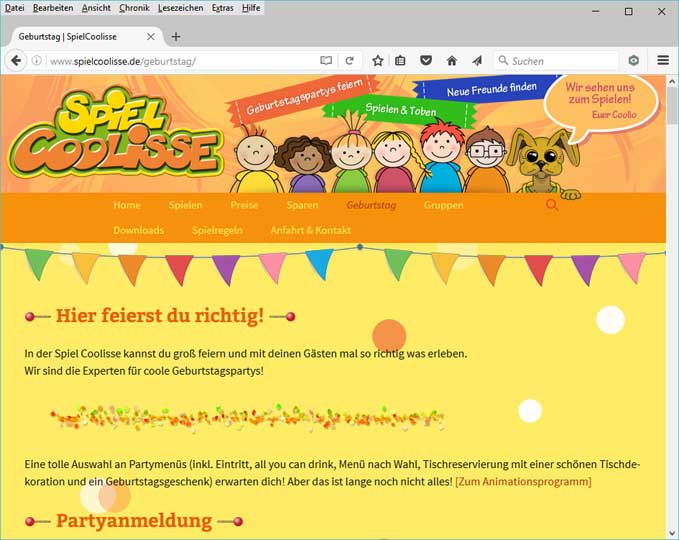The width and height of the screenshot is (679, 540).
Task: Open the Chronik menu
Action: (x=134, y=8)
